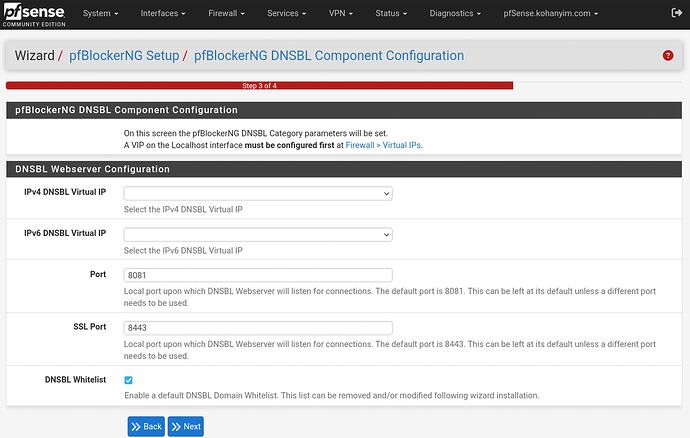
Task: Click the Next button
Action: (186, 427)
